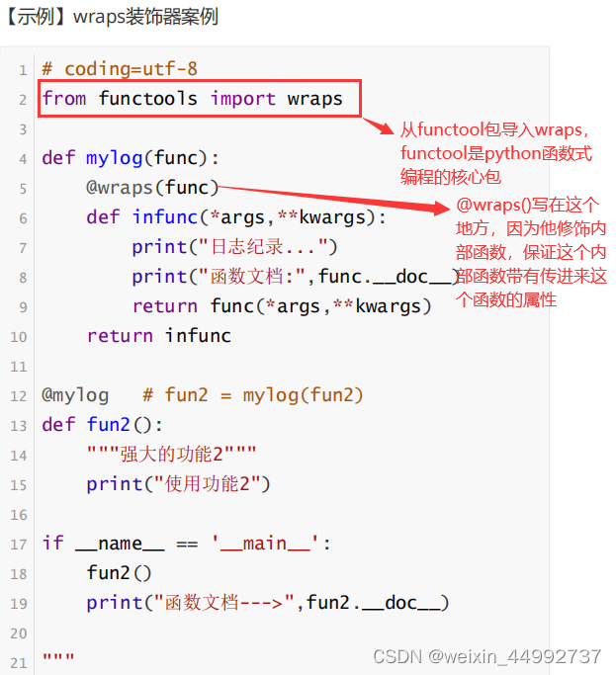The height and width of the screenshot is (675, 616).
Task: Click the '@mylog' decorator text
Action: 75,395
